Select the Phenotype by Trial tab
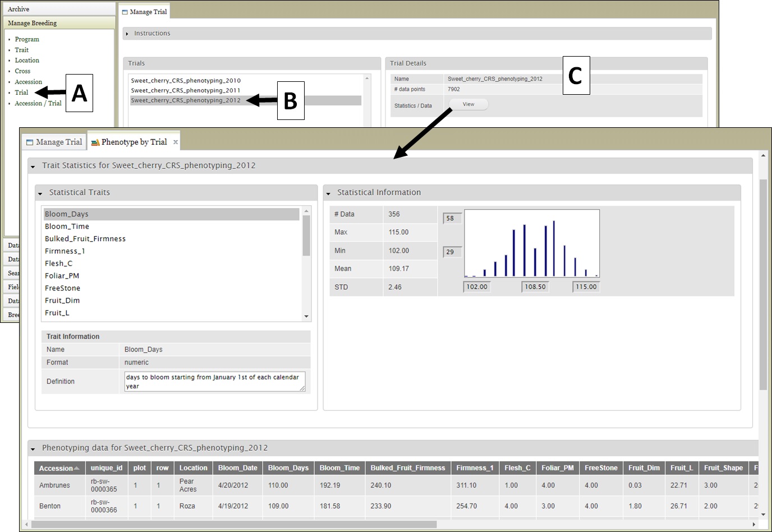Screen dimensions: 772x532 [135, 142]
